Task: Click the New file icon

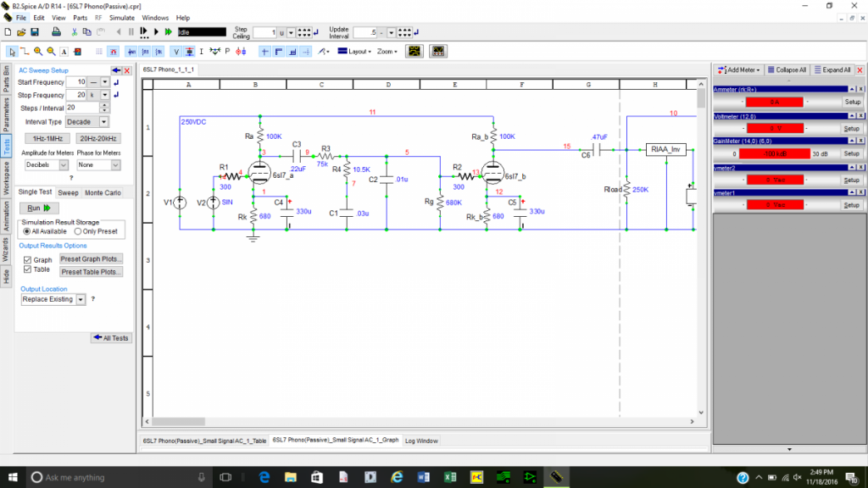Action: [x=8, y=33]
